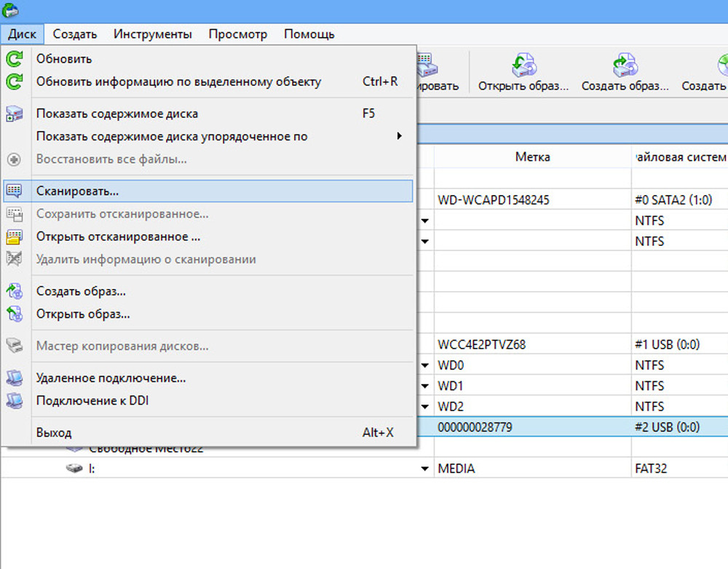The image size is (728, 569).
Task: Choose Выход from the Диск menu
Action: (x=54, y=432)
